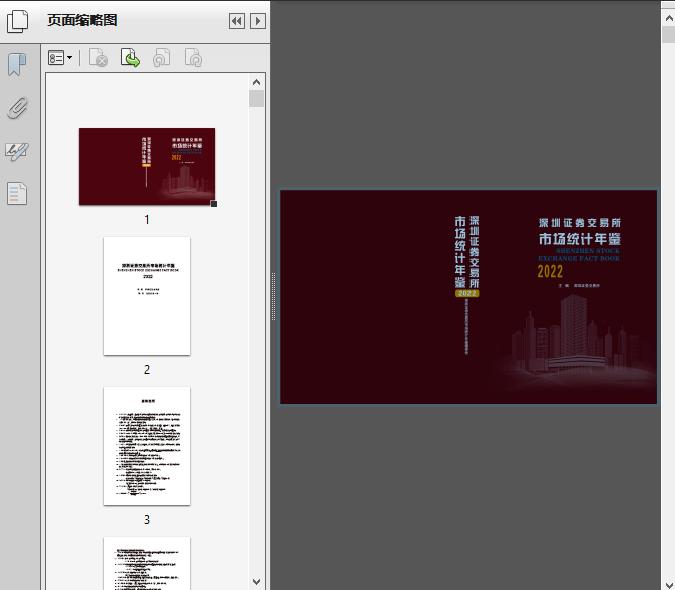The height and width of the screenshot is (590, 675).
Task: Open the document content panel icon
Action: (17, 193)
